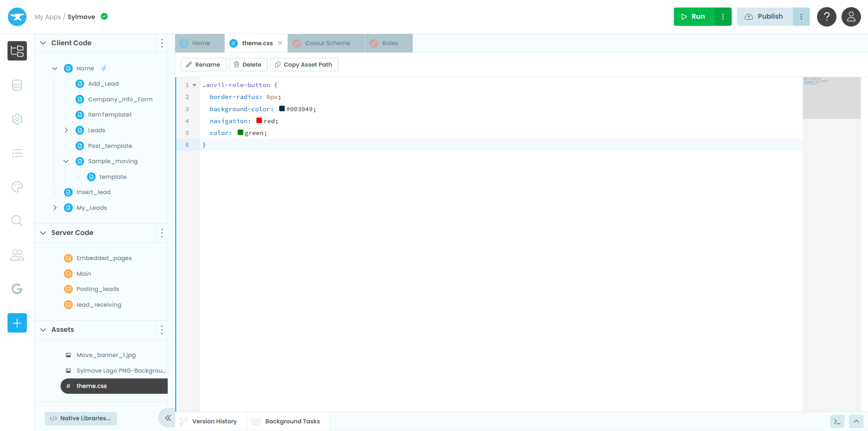Image resolution: width=868 pixels, height=431 pixels.
Task: Open the user account avatar icon
Action: click(x=851, y=16)
